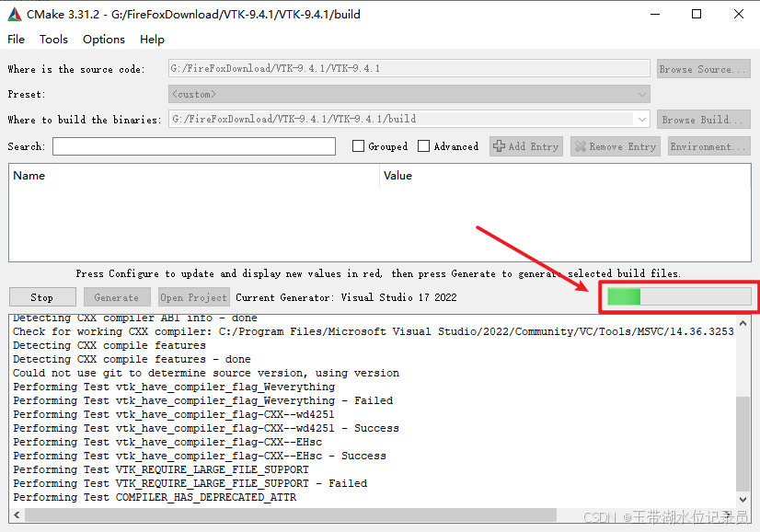Click Browse Build button
Viewport: 760px width, 532px height.
[x=703, y=120]
